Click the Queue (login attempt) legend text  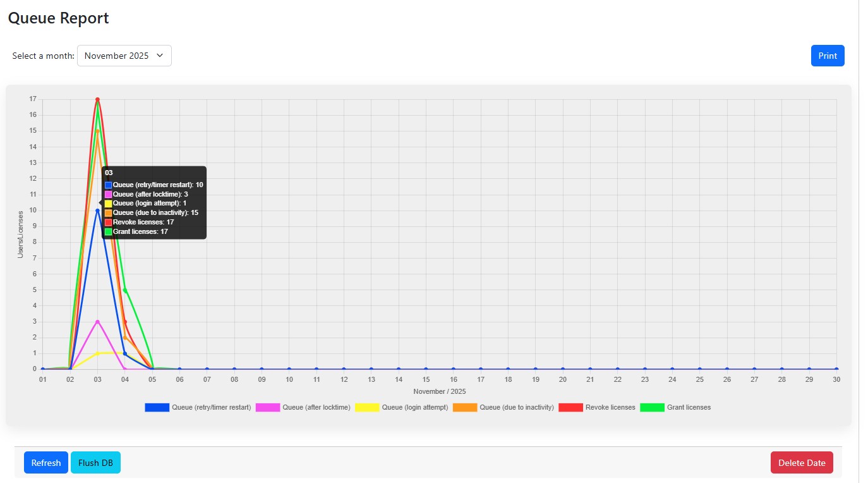pos(415,408)
